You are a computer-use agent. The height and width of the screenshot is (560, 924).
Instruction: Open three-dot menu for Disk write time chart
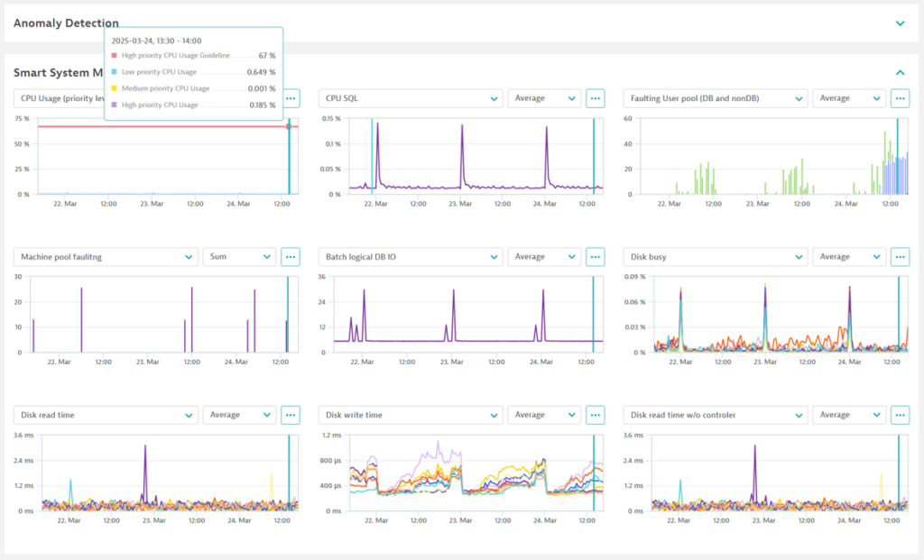click(595, 415)
